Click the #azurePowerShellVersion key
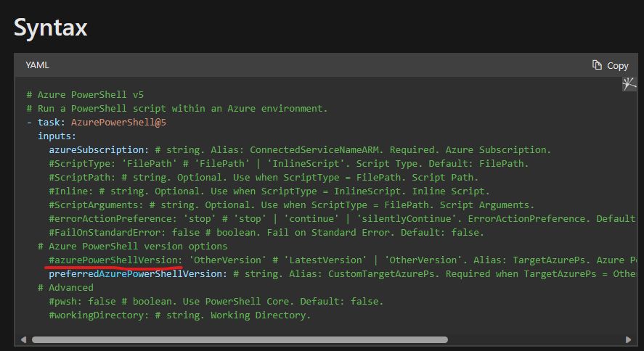This screenshot has height=351, width=644. click(116, 260)
